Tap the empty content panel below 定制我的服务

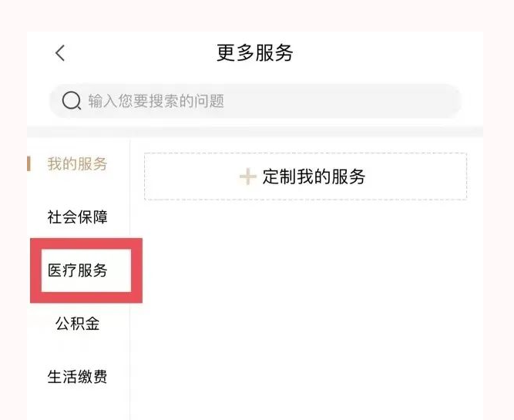[307, 310]
